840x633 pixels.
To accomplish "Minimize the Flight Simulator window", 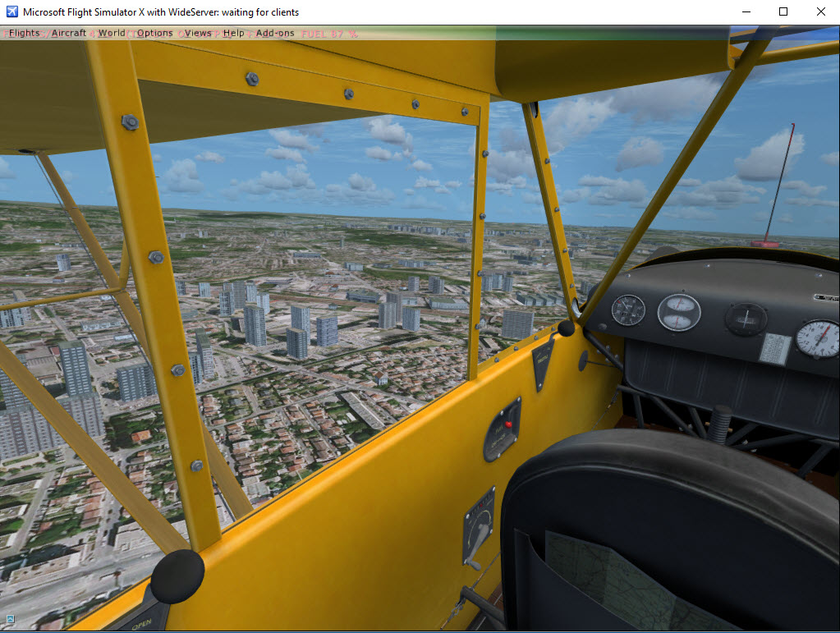I will (x=746, y=11).
